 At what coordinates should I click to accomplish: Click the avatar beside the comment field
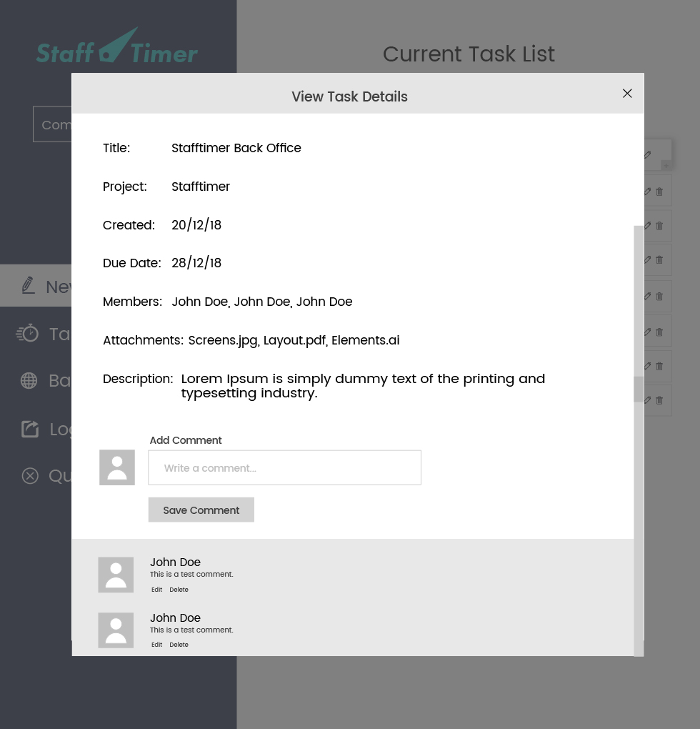[117, 467]
